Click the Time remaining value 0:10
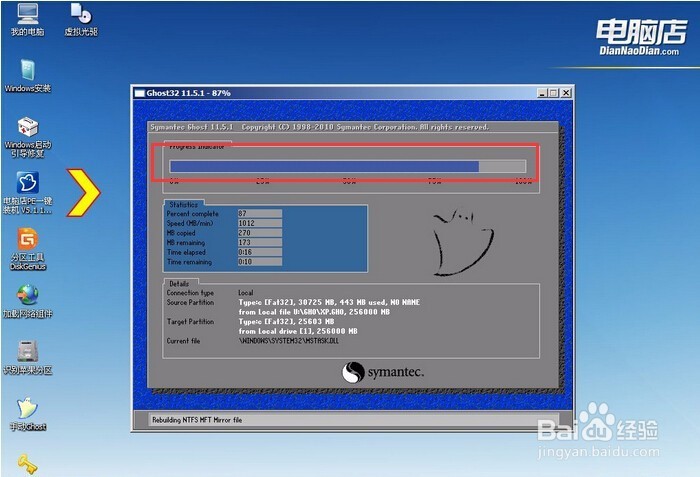Viewport: 700px width, 477px height. (259, 262)
